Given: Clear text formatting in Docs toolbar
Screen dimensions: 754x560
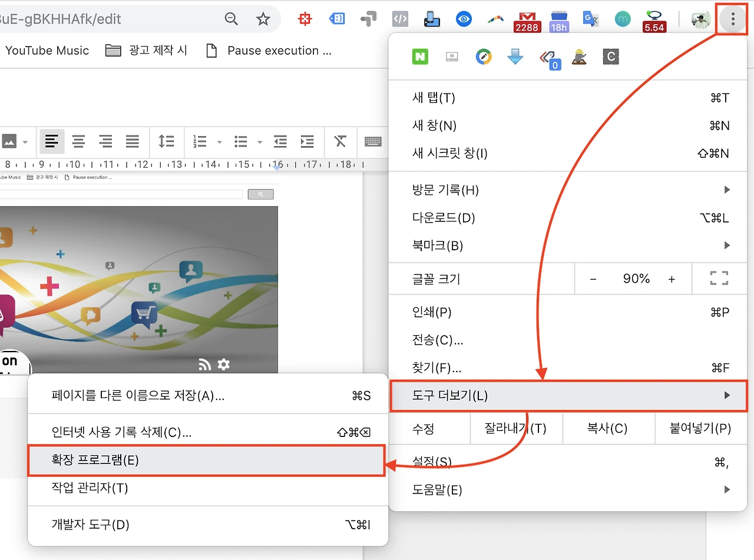Looking at the screenshot, I should tap(340, 141).
